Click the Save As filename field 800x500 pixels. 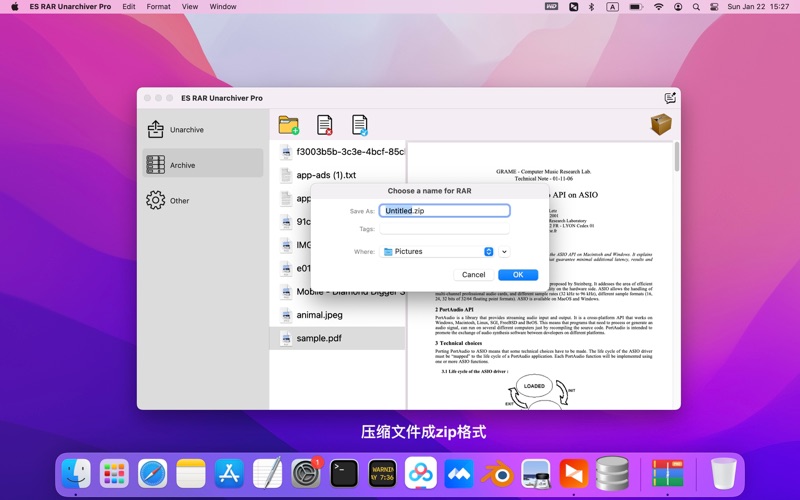click(x=444, y=211)
